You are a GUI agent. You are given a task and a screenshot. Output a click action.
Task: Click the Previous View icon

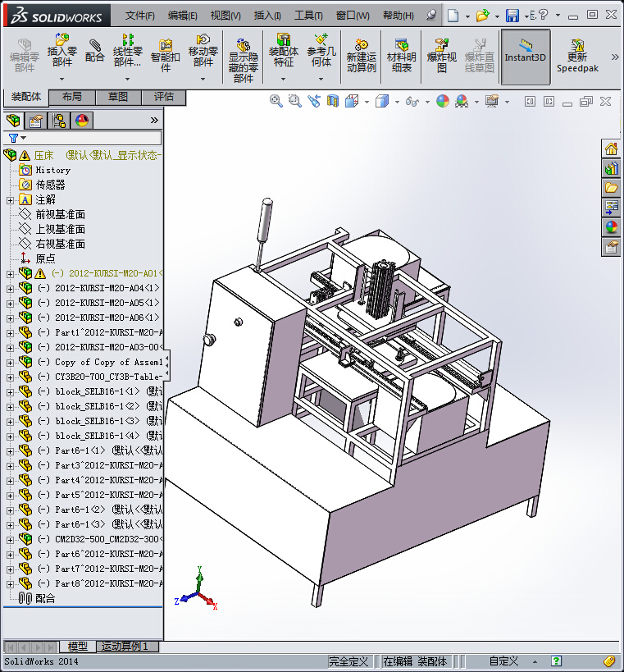[x=313, y=101]
